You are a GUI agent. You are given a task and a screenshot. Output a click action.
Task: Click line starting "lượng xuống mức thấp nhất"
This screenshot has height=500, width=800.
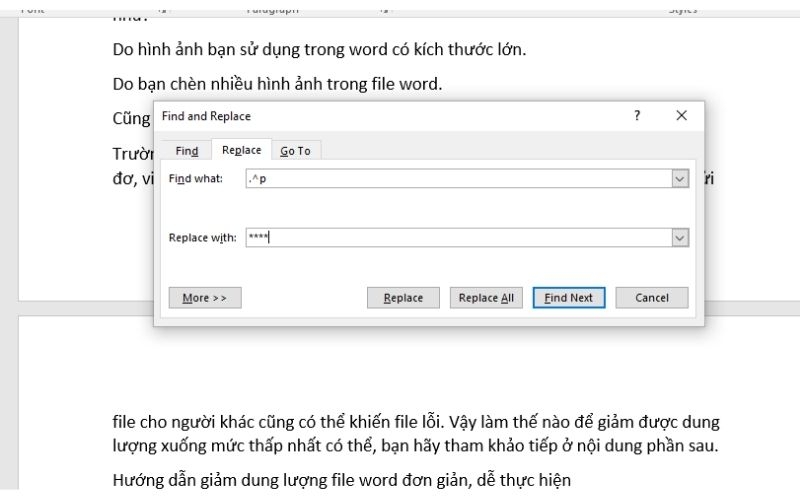point(415,446)
